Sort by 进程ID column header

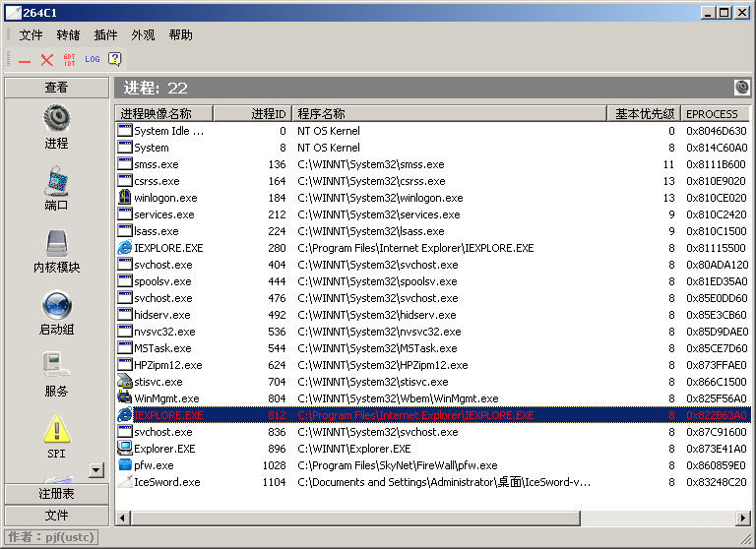pos(252,114)
